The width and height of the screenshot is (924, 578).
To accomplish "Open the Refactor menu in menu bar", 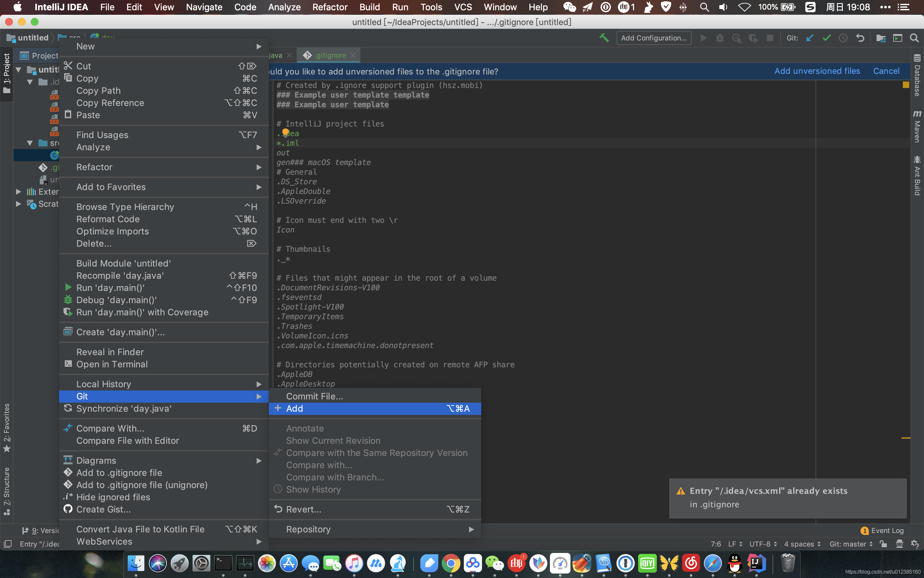I will (330, 7).
